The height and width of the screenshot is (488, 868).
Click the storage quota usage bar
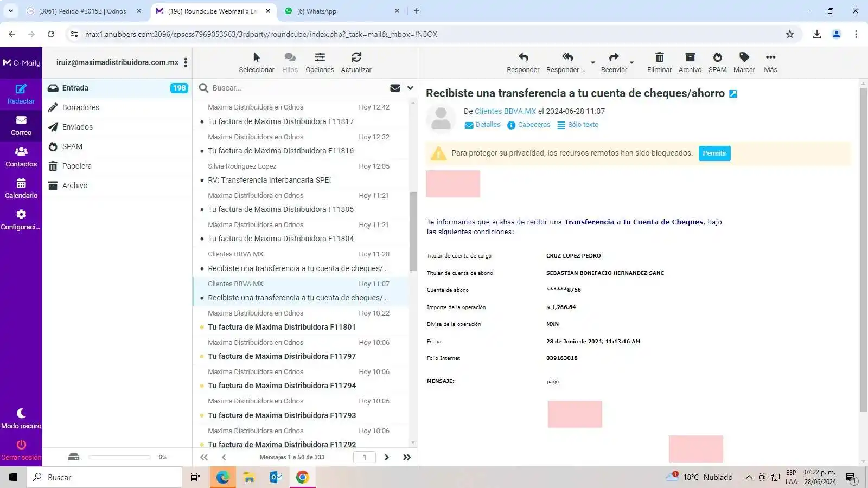[119, 457]
